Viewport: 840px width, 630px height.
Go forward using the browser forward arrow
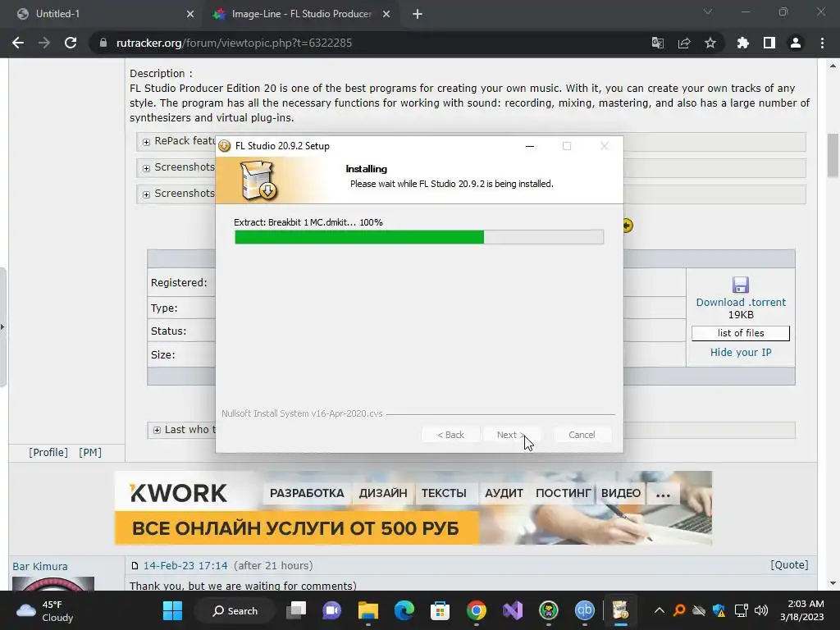44,43
